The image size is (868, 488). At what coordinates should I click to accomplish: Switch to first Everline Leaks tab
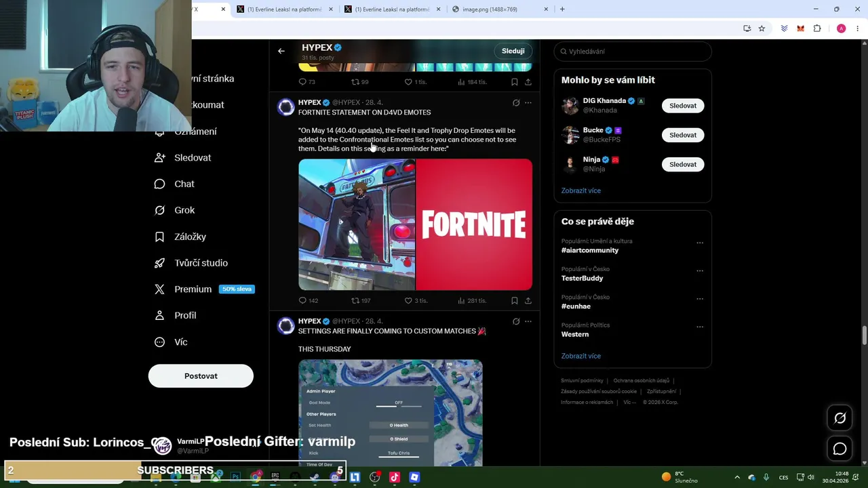[x=284, y=9]
